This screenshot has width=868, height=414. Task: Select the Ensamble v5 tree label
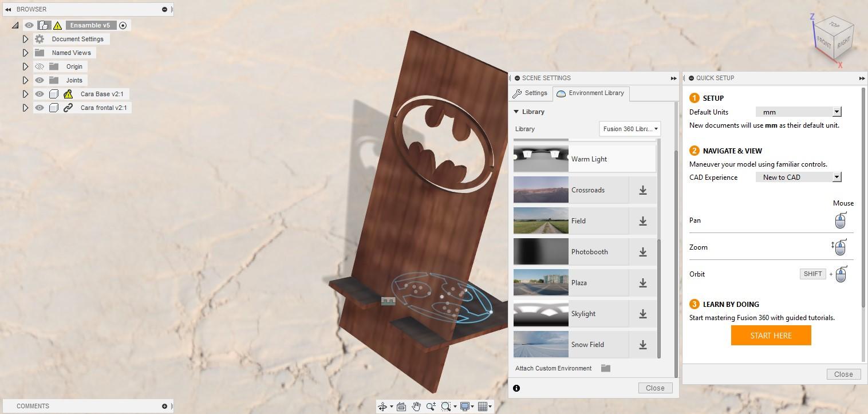click(90, 25)
